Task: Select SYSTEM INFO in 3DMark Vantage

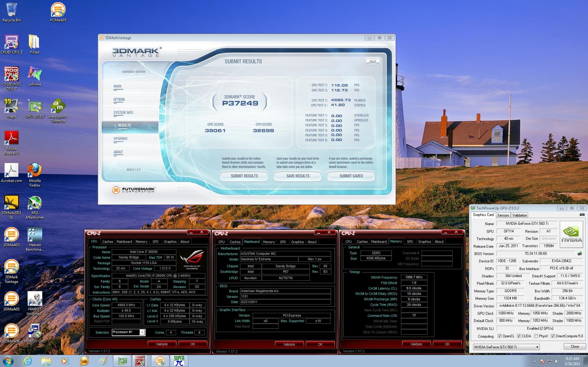Action: point(123,113)
